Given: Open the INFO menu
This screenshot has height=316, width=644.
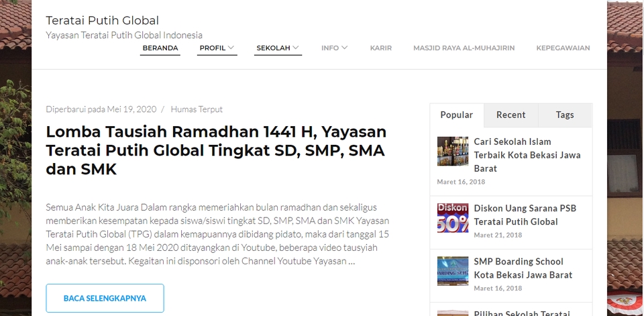Looking at the screenshot, I should coord(330,48).
